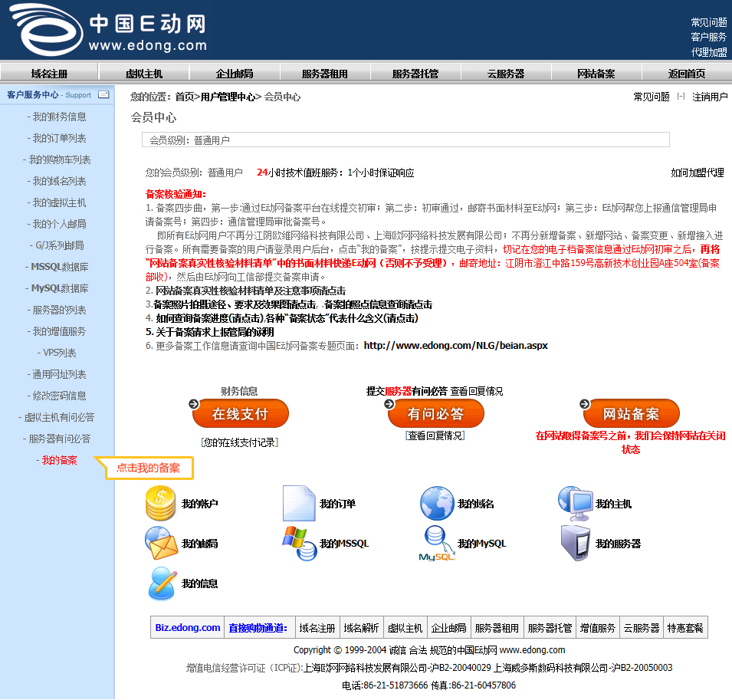Open 我的财务信息 in the sidebar
This screenshot has width=732, height=700.
pos(59,117)
